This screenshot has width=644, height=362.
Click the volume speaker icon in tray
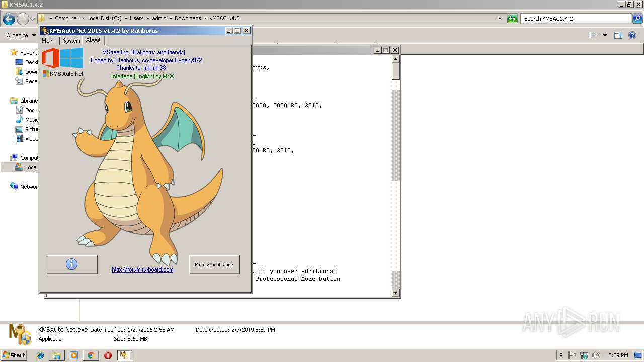596,355
